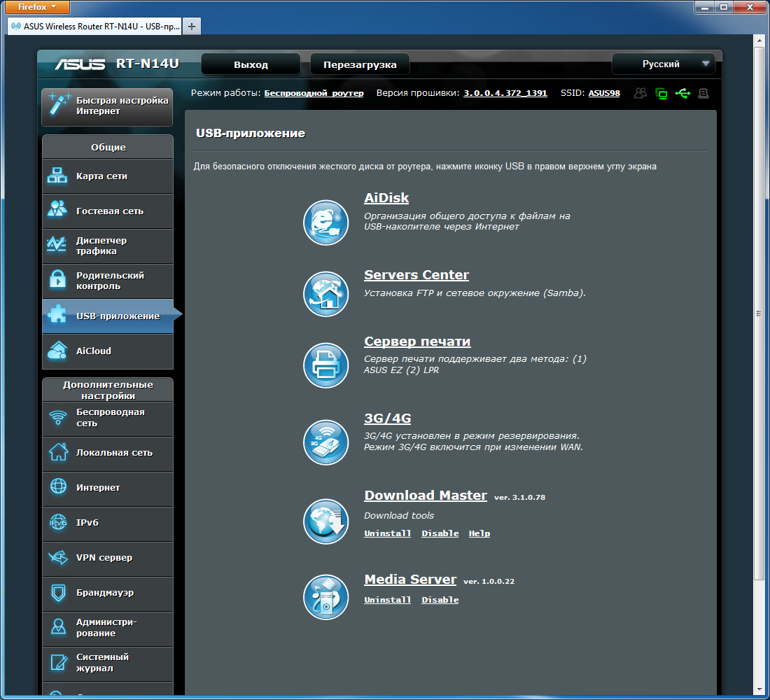
Task: Click the AiDisk globe icon
Action: point(325,223)
